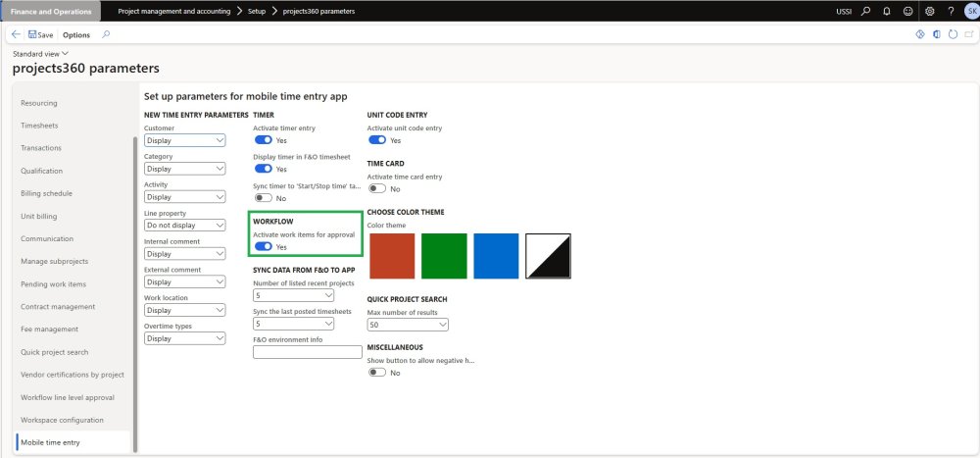Switch to the Billing schedule tab
Screen dimensions: 980x458
pos(46,193)
